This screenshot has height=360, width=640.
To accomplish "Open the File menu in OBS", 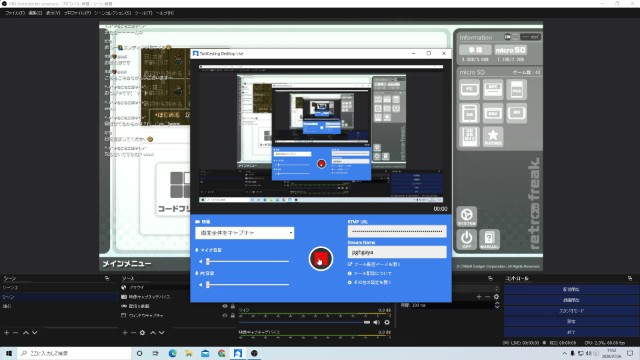I will coord(15,13).
